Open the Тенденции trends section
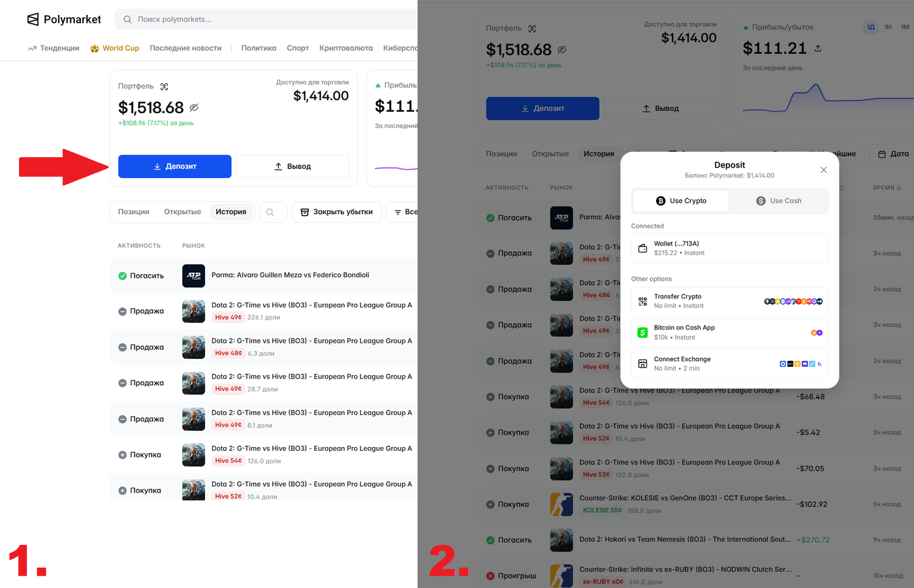This screenshot has width=914, height=588. pos(54,48)
